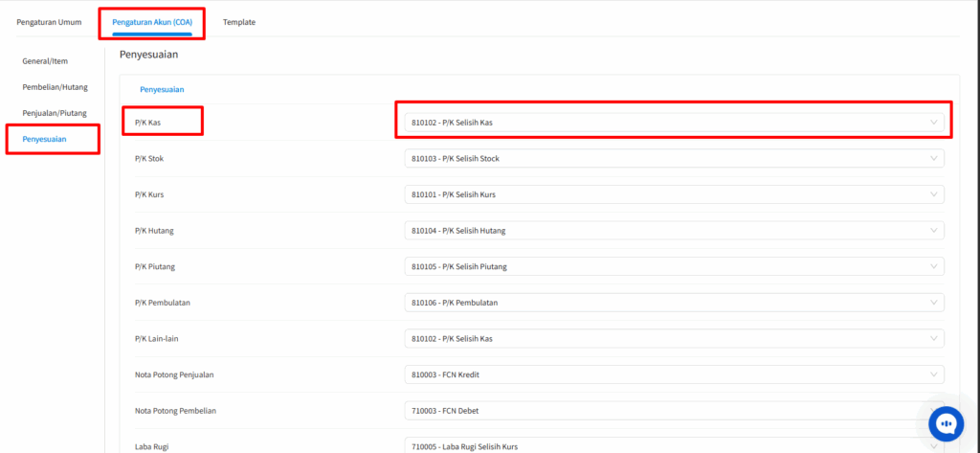Click chevron arrow in P/K Hutang field
Screen dimensions: 980x453
click(x=934, y=230)
